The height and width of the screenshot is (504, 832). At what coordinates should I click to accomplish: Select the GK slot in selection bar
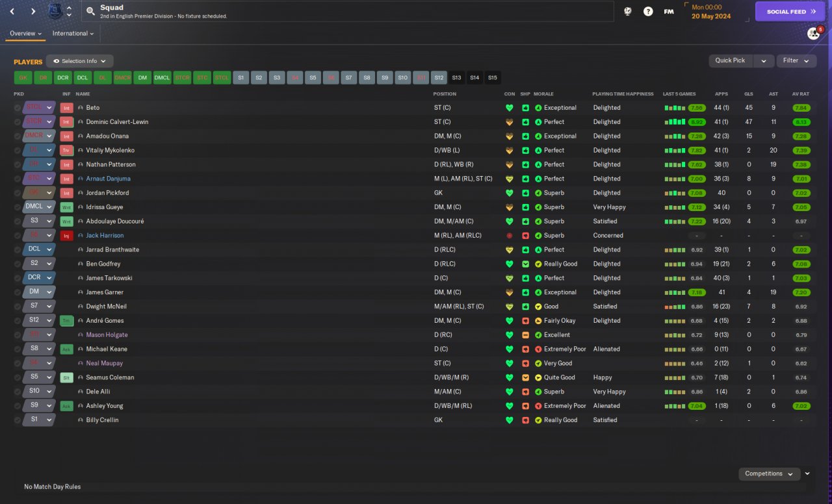coord(23,78)
